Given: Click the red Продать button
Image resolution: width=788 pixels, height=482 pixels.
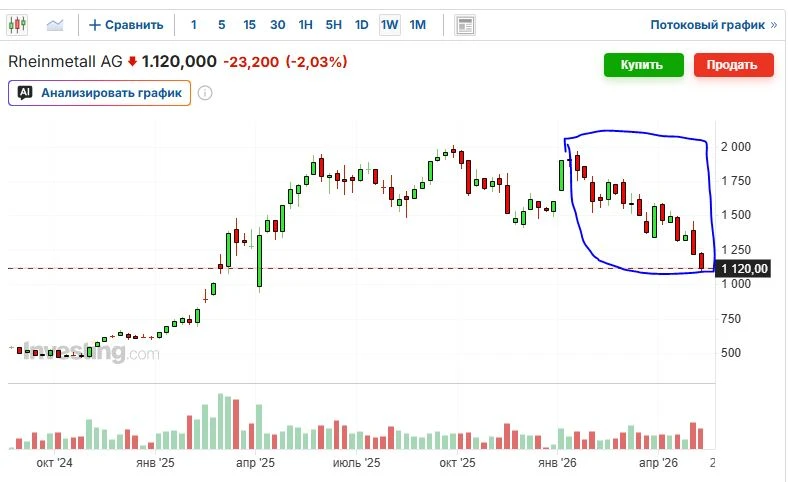Looking at the screenshot, I should point(734,65).
